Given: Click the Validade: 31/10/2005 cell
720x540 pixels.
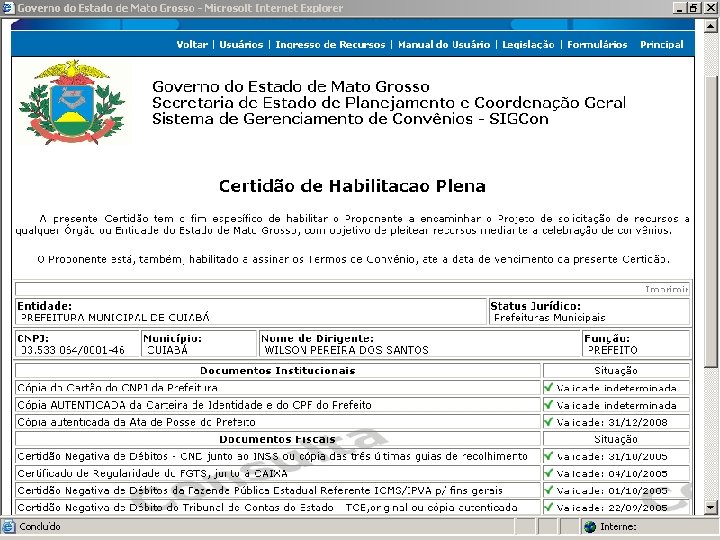Looking at the screenshot, I should [x=616, y=456].
